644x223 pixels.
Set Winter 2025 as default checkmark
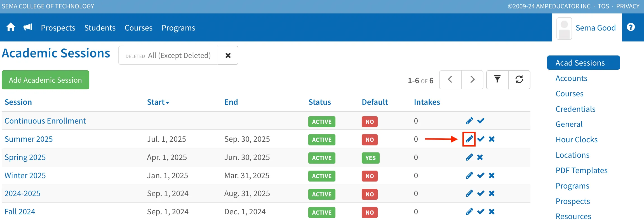pos(481,175)
